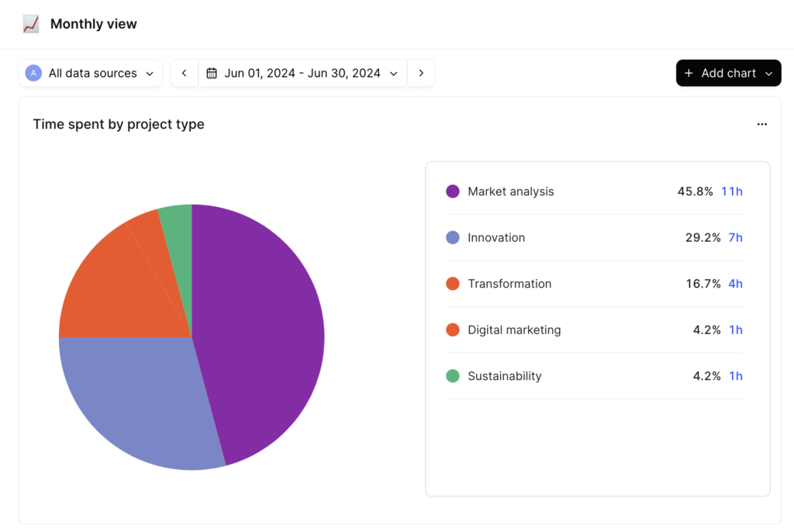Navigate to the next month with right arrow

coord(421,72)
